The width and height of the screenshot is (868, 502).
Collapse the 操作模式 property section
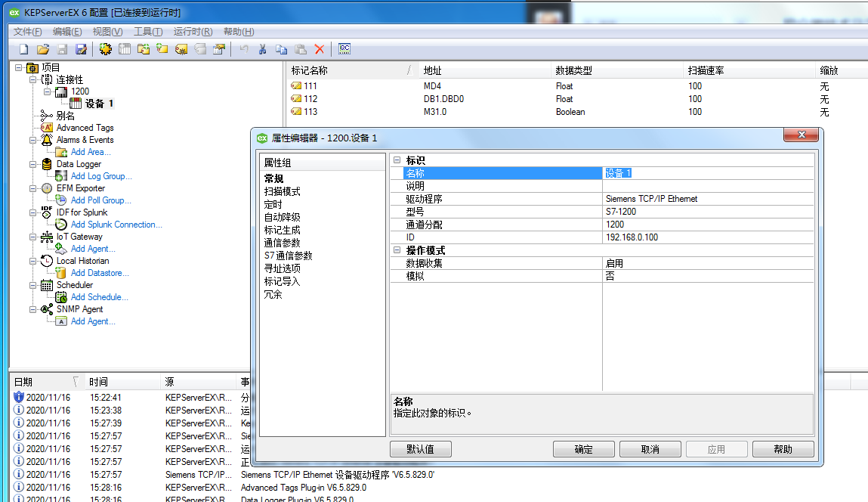397,250
